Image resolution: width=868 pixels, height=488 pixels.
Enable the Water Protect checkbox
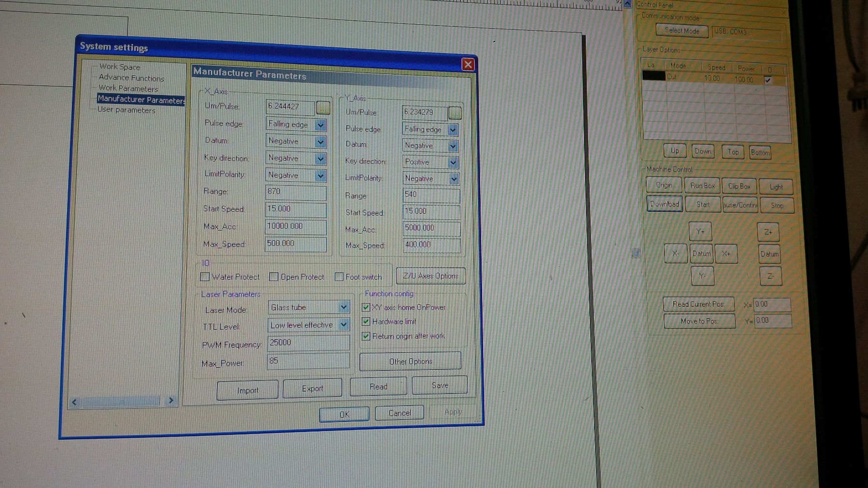205,277
